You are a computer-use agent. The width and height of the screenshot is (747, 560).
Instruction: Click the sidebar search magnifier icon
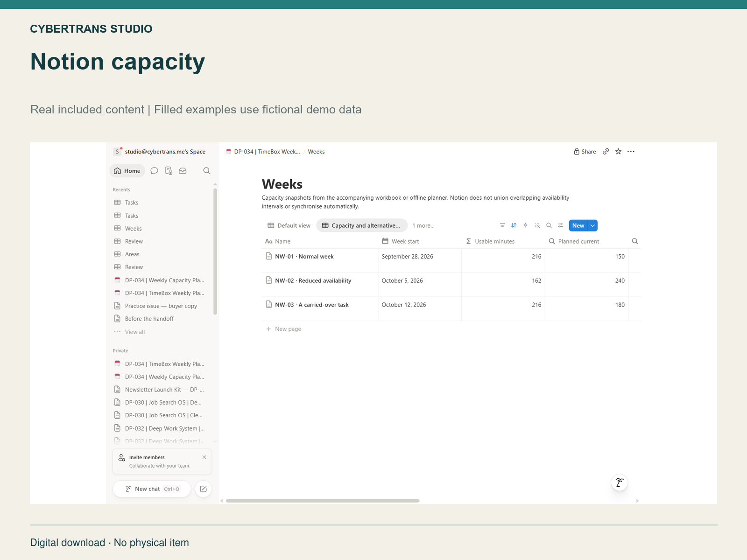(x=207, y=171)
